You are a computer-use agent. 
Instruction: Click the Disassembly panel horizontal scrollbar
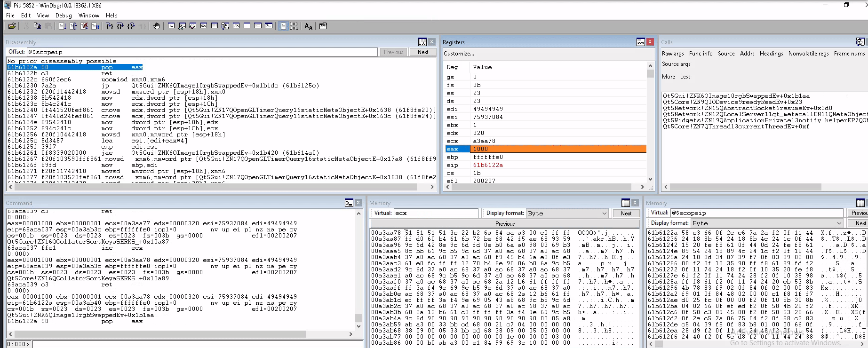coord(222,187)
